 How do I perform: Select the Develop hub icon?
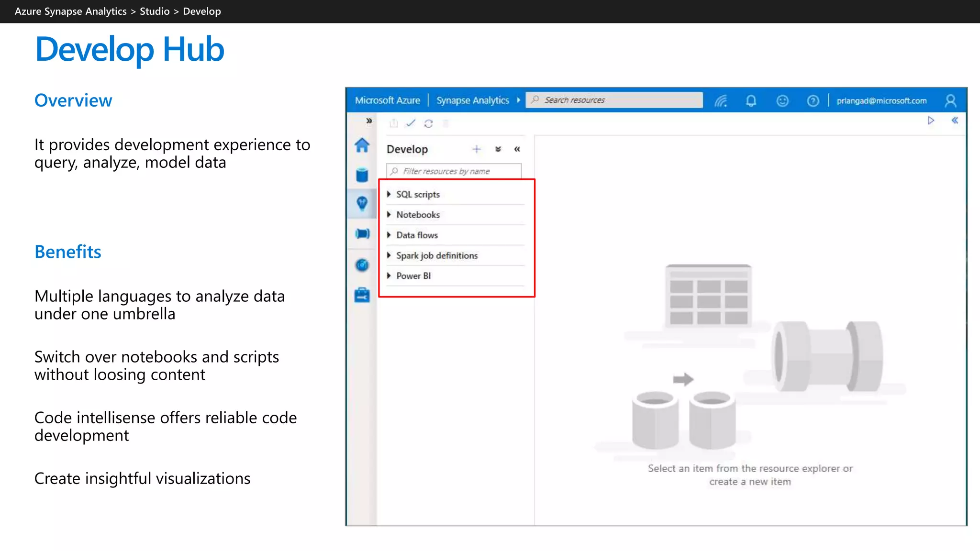coord(362,204)
